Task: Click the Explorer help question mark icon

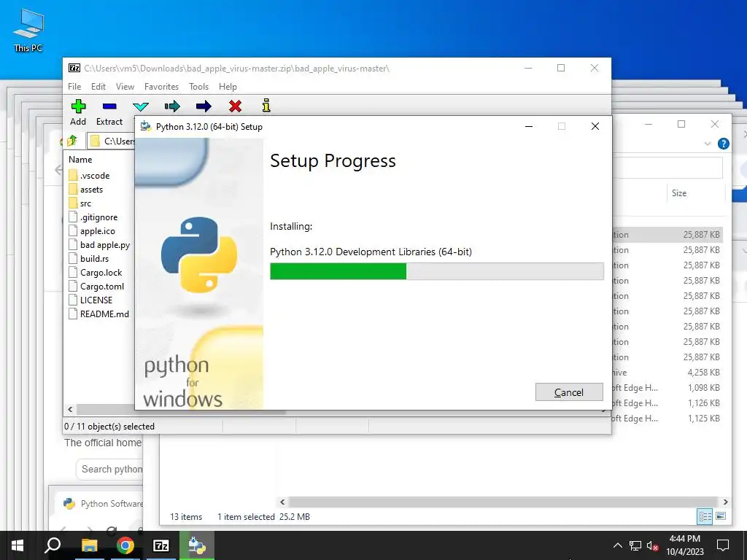Action: coord(723,144)
